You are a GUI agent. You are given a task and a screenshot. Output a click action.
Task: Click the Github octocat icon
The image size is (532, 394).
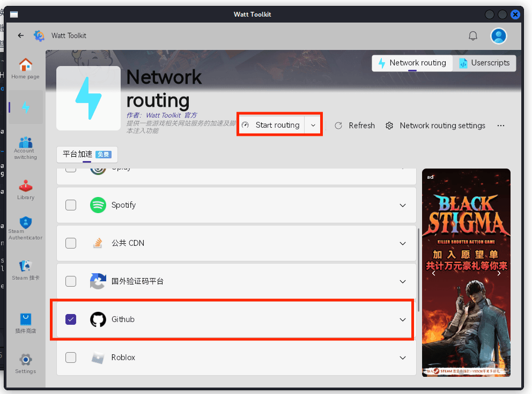click(98, 319)
